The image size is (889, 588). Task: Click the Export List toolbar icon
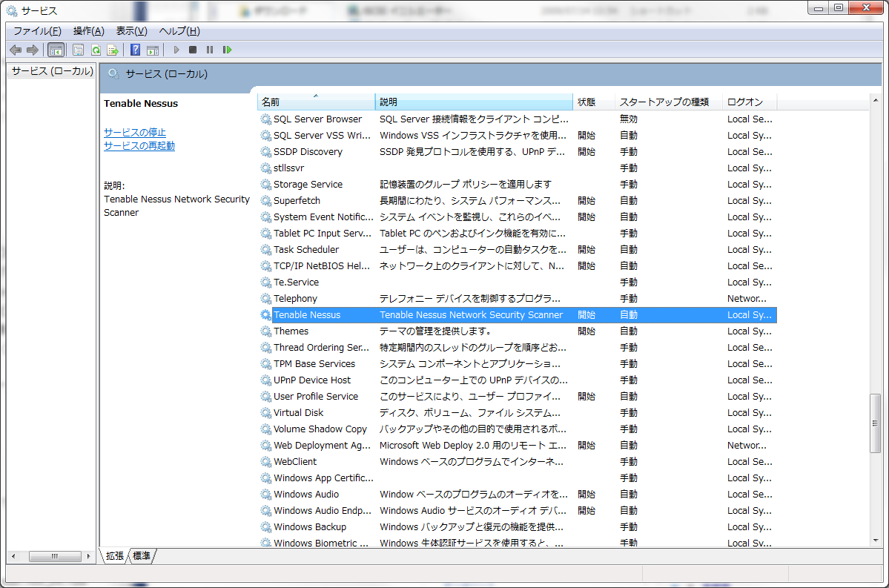click(x=113, y=50)
